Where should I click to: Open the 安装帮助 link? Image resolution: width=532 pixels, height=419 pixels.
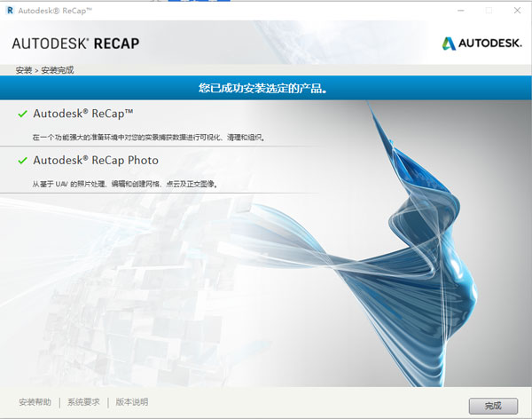[x=35, y=402]
